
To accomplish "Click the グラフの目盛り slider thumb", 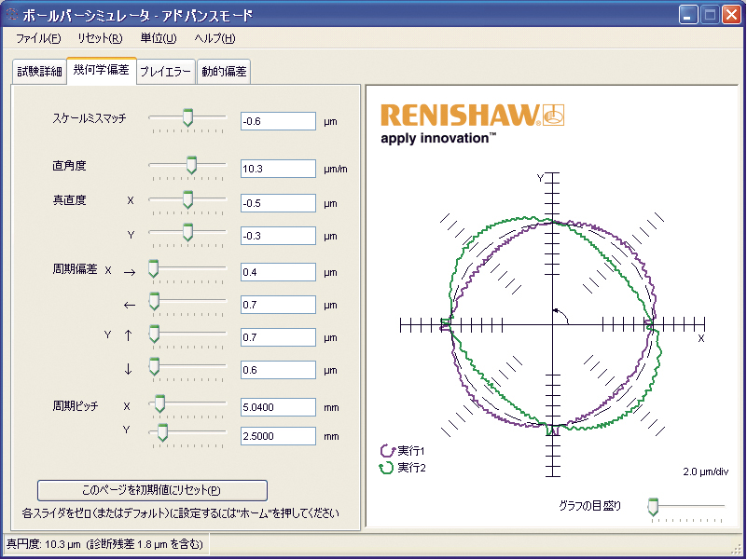I will point(653,506).
